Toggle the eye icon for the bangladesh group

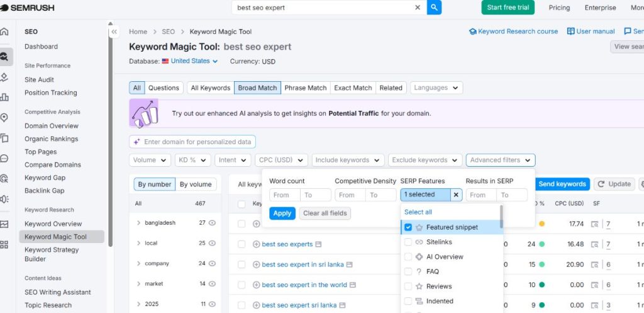[x=212, y=222]
